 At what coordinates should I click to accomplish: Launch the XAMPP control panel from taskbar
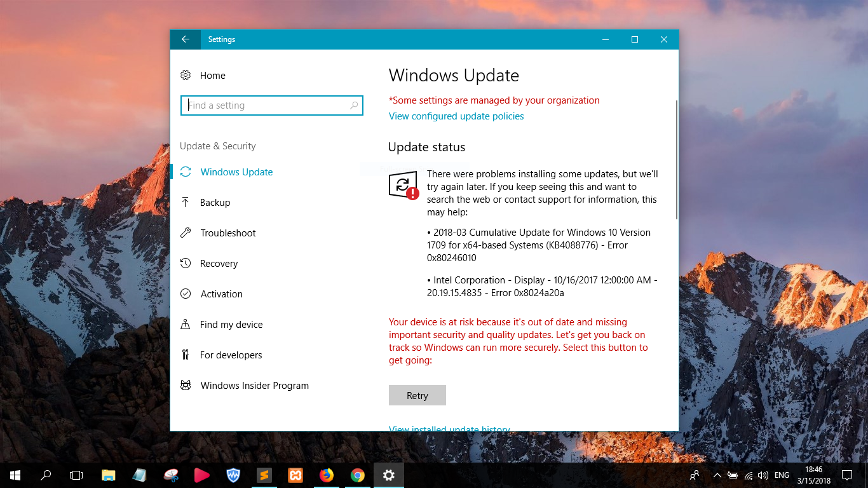pyautogui.click(x=295, y=475)
